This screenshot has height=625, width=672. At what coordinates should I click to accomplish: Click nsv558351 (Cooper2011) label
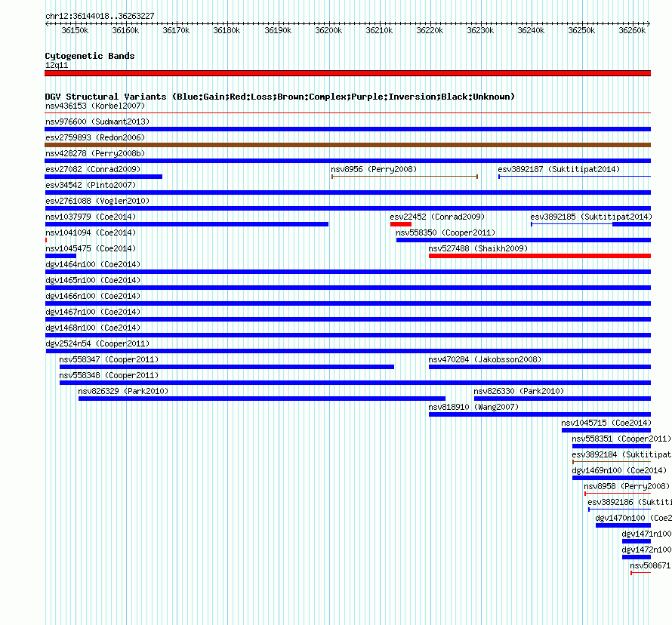[621, 439]
